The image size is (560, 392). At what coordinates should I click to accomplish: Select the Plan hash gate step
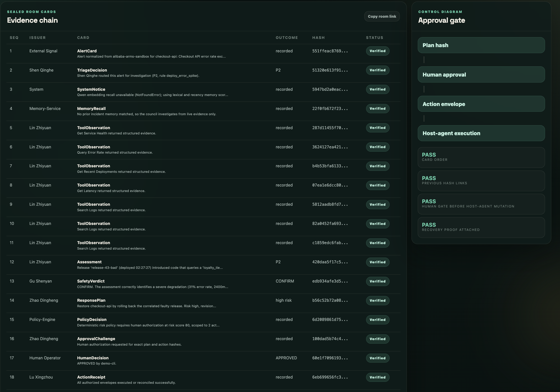pos(481,45)
